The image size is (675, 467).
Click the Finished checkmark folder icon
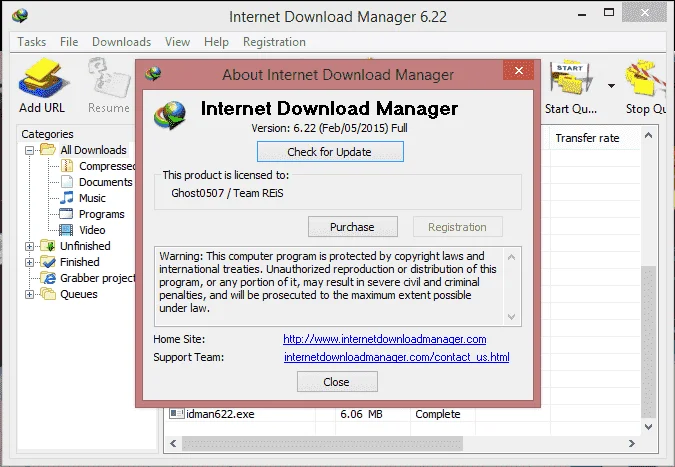(x=48, y=262)
